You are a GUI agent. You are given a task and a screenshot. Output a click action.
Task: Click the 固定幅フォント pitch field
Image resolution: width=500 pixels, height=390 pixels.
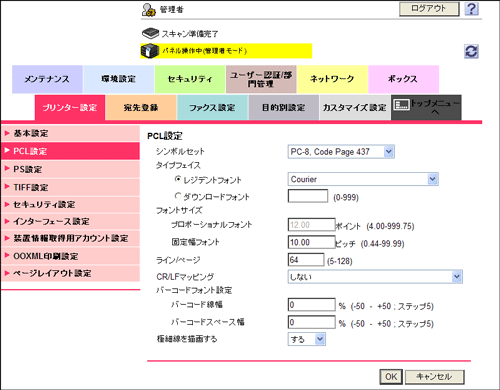point(311,242)
